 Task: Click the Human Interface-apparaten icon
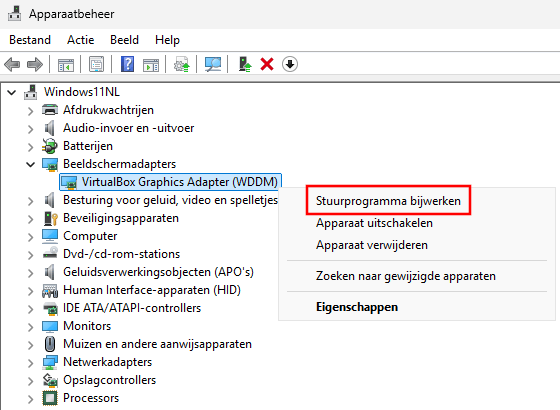point(50,290)
